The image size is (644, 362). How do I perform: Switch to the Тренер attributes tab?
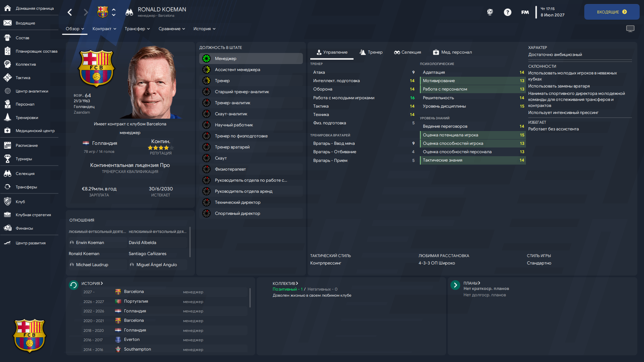(371, 52)
